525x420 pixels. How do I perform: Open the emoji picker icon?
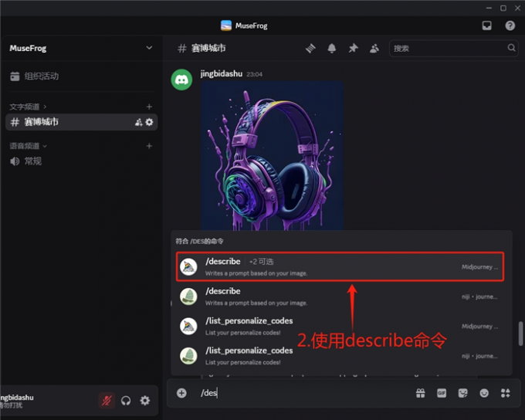point(484,393)
